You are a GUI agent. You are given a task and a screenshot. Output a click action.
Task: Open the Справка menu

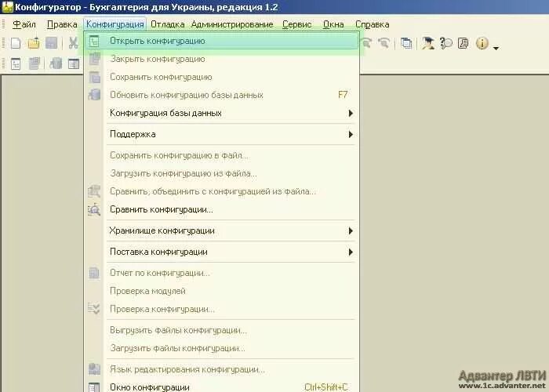(373, 24)
